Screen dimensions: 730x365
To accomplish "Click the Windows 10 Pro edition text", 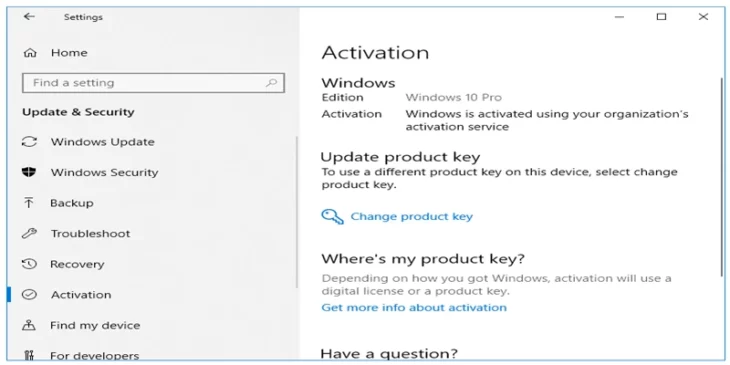I will pyautogui.click(x=453, y=97).
